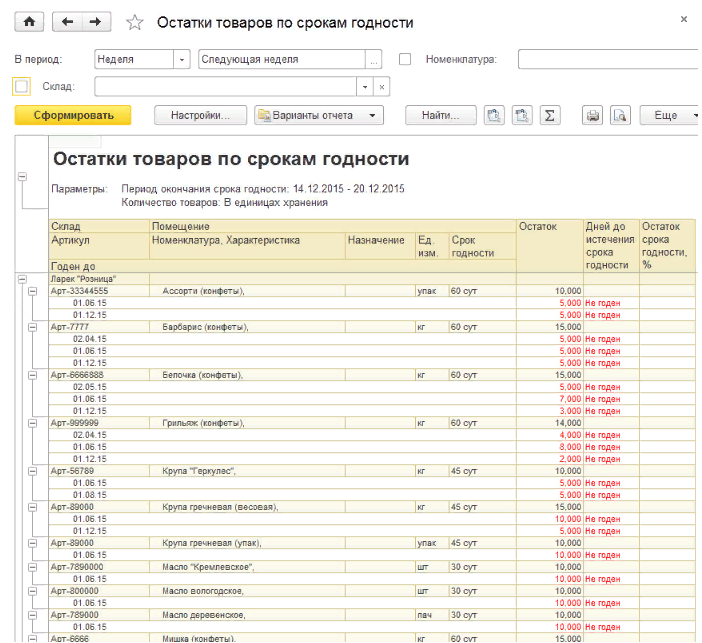Print the report using printer icon
Screen dimensions: 702x643
tap(593, 116)
